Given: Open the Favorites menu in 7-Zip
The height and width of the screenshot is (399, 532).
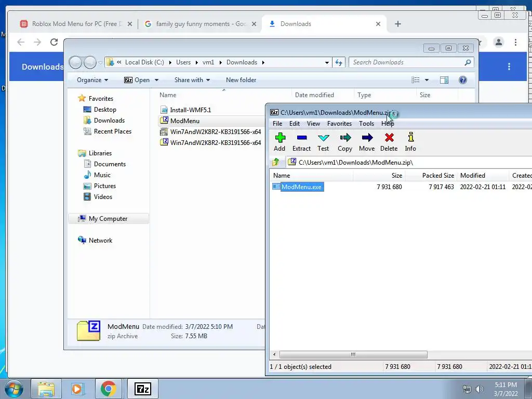Looking at the screenshot, I should point(339,124).
